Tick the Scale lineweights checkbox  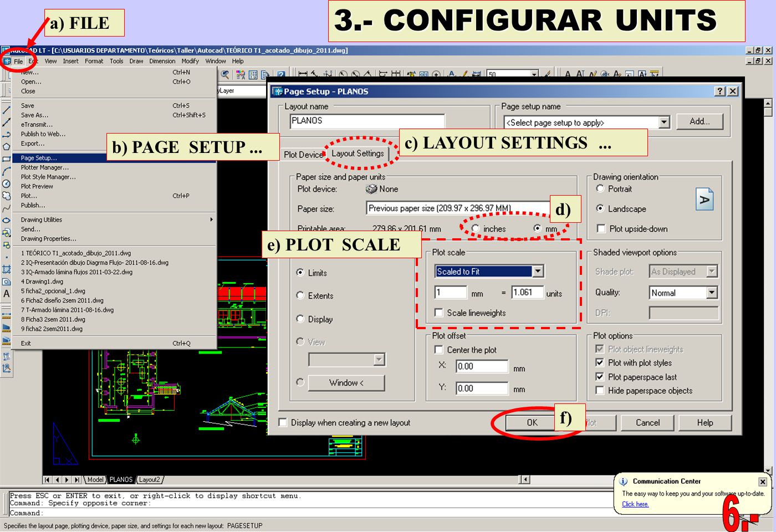click(x=439, y=313)
